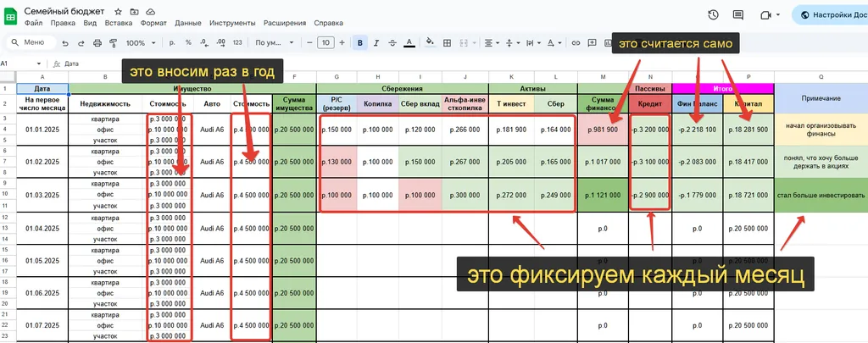Click the undo arrow in toolbar
The width and height of the screenshot is (868, 343).
pos(64,43)
